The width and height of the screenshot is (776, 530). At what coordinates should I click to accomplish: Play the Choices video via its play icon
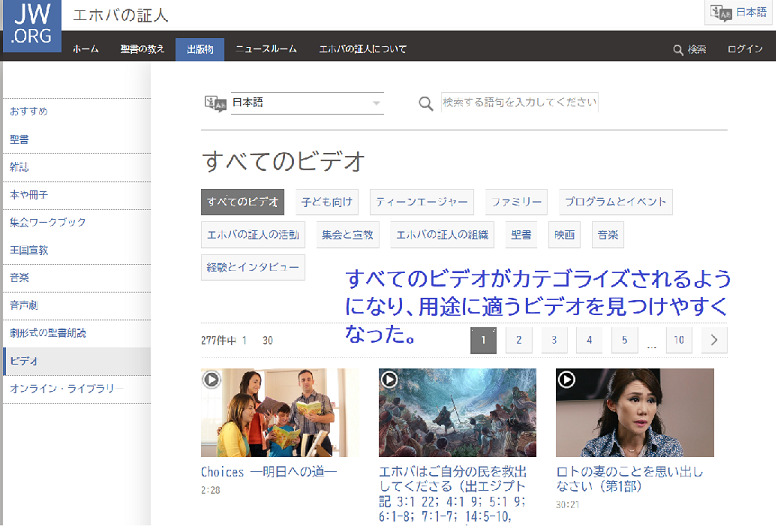[x=211, y=380]
